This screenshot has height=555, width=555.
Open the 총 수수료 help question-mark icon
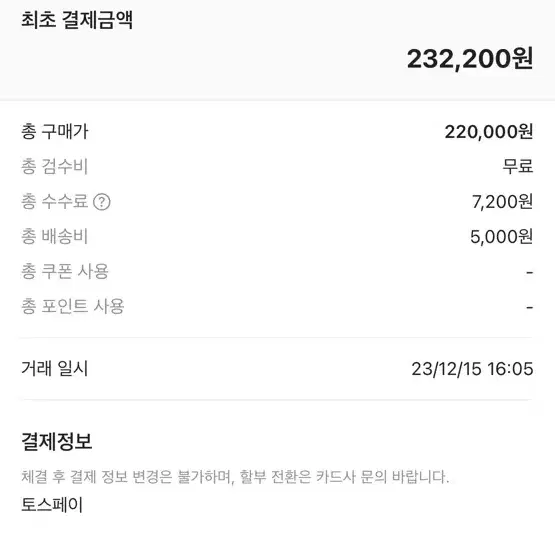click(x=102, y=202)
